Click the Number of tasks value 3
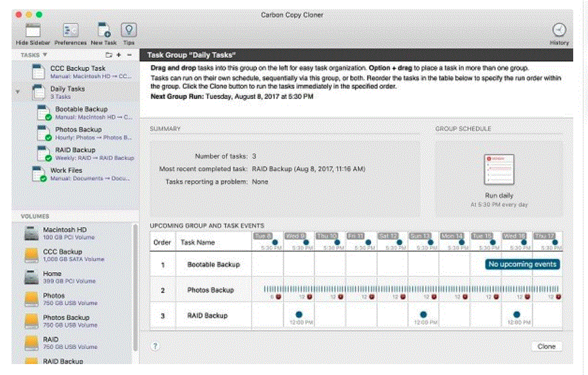 (254, 156)
